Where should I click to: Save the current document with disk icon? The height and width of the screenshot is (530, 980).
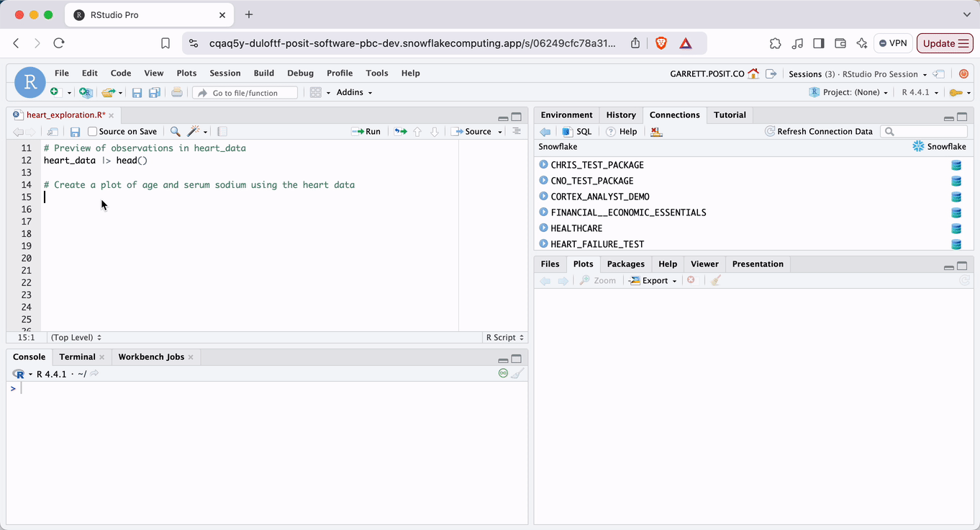pos(75,132)
